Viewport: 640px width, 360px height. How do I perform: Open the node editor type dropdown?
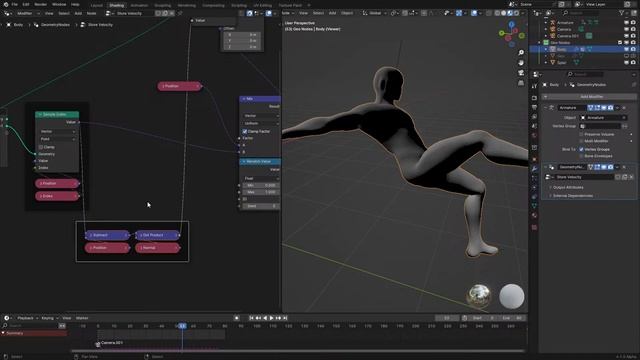(7, 13)
